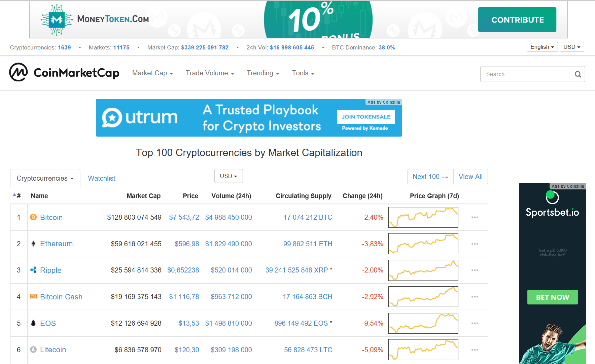Viewport: 595px width, 364px height.
Task: Open the Bitcoin name link
Action: pos(51,217)
